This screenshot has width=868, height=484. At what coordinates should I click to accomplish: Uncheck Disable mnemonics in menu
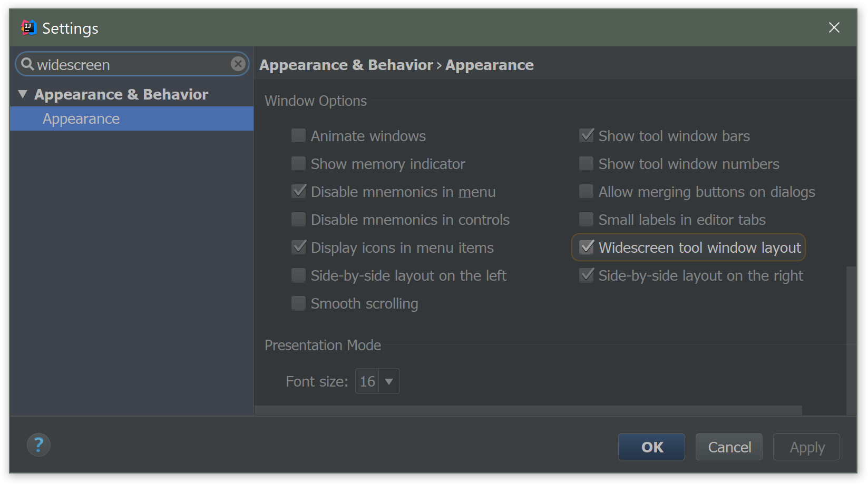298,192
